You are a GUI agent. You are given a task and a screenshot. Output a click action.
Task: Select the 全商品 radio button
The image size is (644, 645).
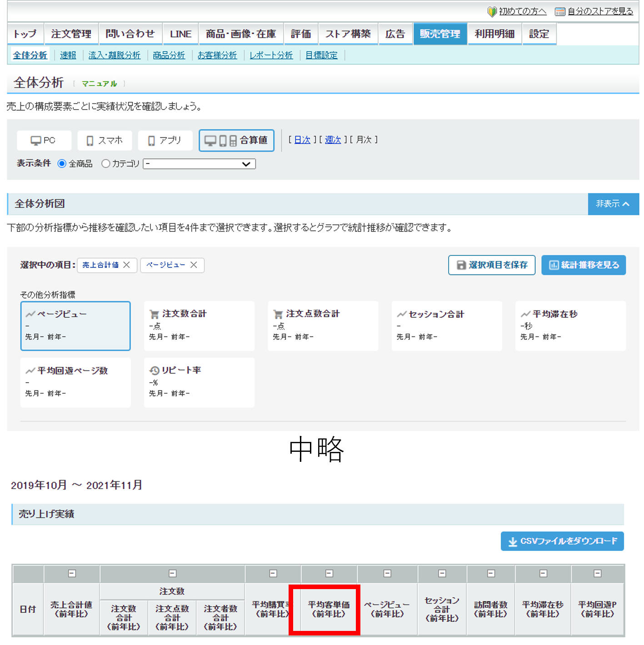coord(62,164)
